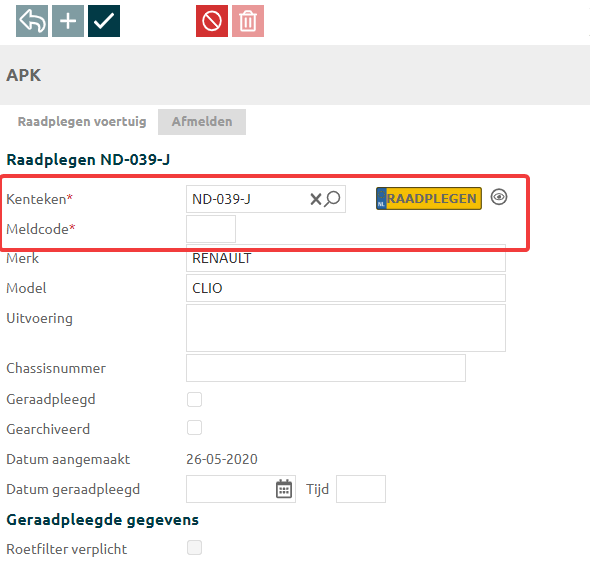Delete record using trash can icon
This screenshot has width=590, height=585.
(x=248, y=21)
